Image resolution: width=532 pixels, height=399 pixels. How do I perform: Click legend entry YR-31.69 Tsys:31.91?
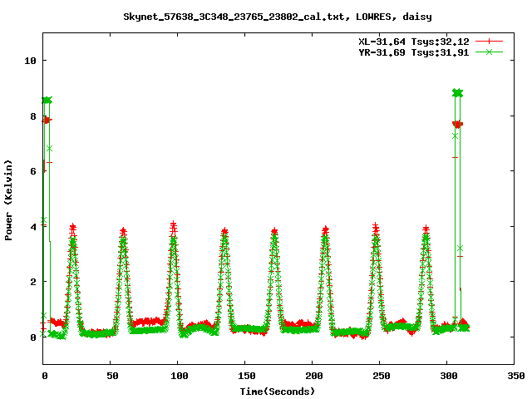click(414, 52)
